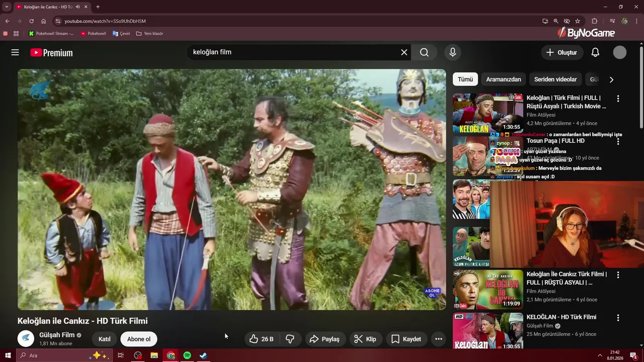Like the video with 26 B likes
Image resolution: width=644 pixels, height=362 pixels.
pyautogui.click(x=262, y=339)
